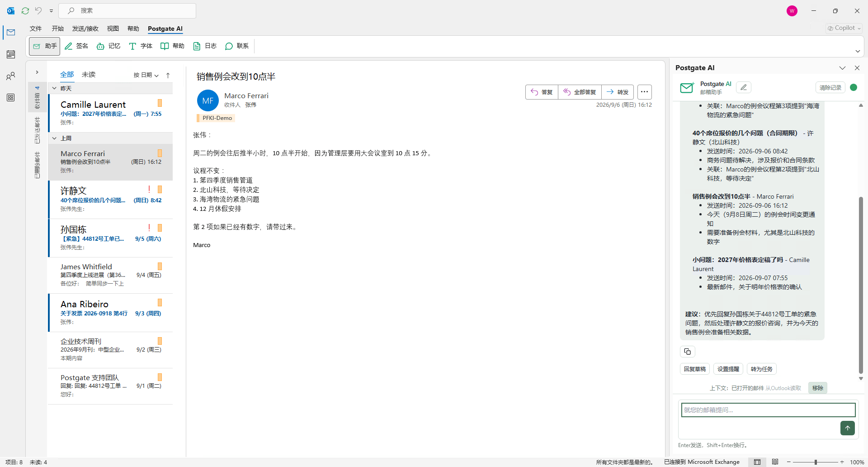Open the 记忆 memory tool
868x467 pixels.
tap(108, 46)
